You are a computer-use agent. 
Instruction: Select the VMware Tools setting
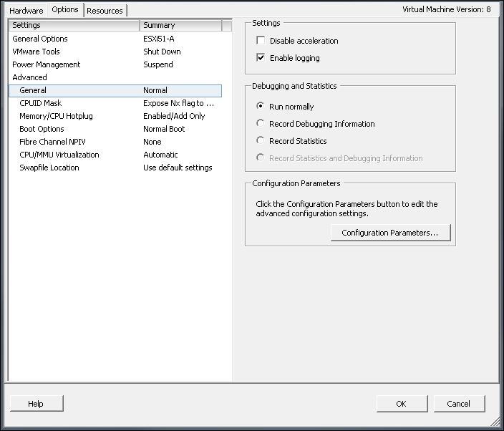pyautogui.click(x=115, y=52)
